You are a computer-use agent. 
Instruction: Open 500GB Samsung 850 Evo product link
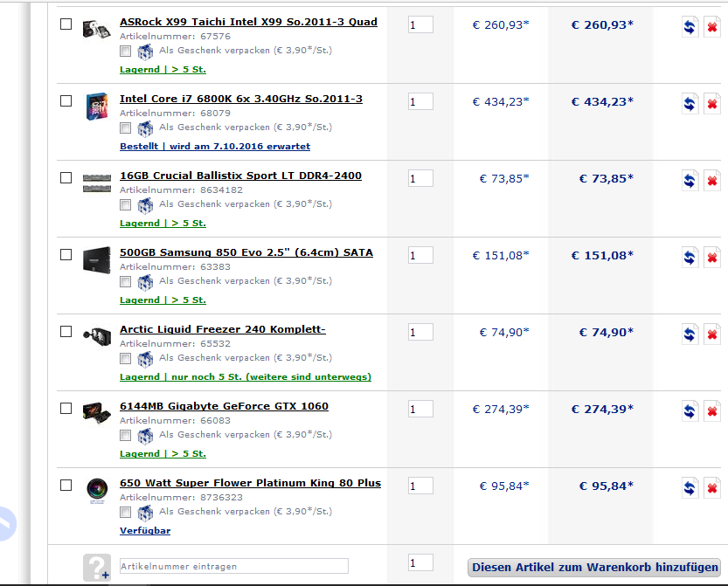coord(246,252)
